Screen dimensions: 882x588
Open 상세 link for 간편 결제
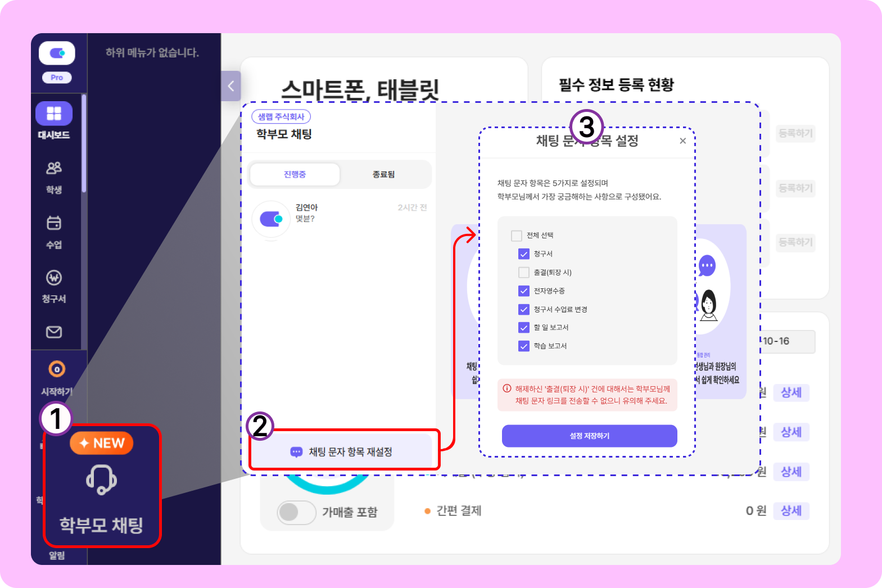(x=791, y=511)
